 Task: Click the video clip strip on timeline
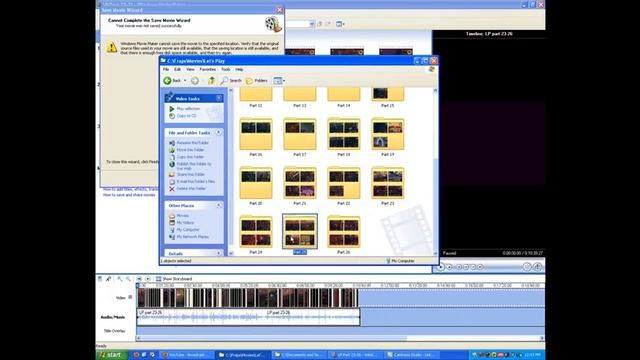(x=247, y=298)
